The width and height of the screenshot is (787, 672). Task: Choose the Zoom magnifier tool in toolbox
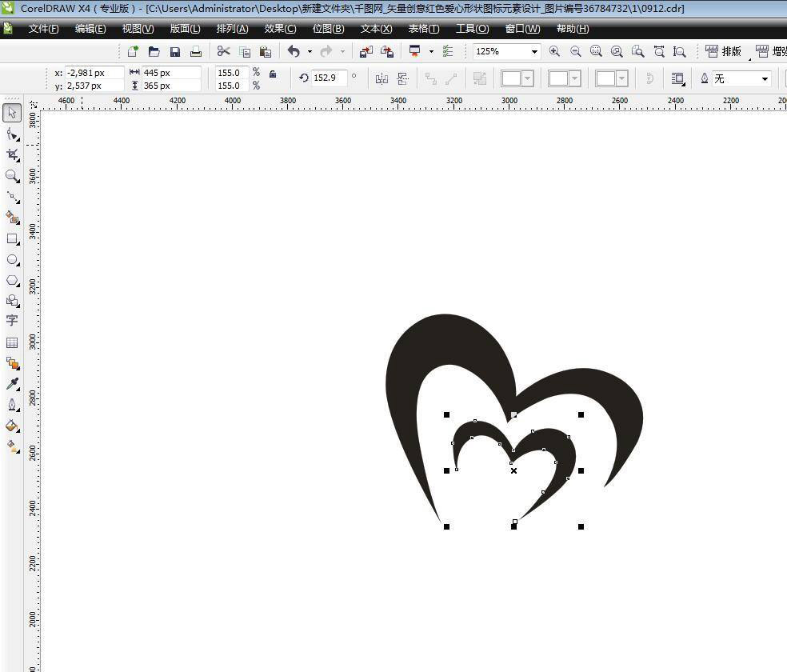point(12,175)
